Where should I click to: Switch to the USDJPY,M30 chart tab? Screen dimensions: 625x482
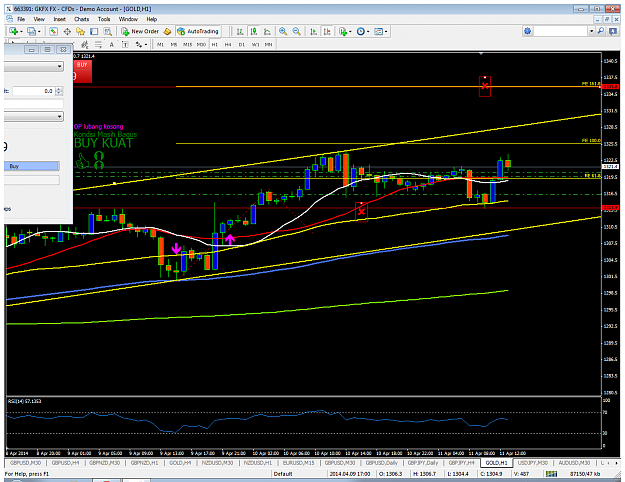[x=532, y=463]
